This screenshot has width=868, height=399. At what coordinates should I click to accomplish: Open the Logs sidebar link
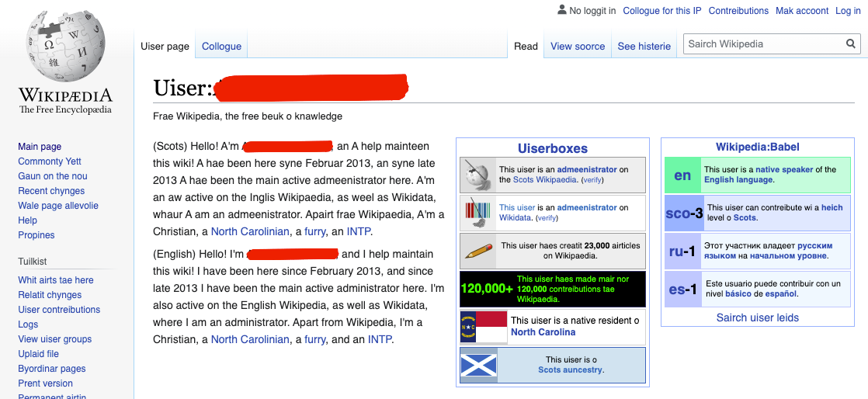28,324
